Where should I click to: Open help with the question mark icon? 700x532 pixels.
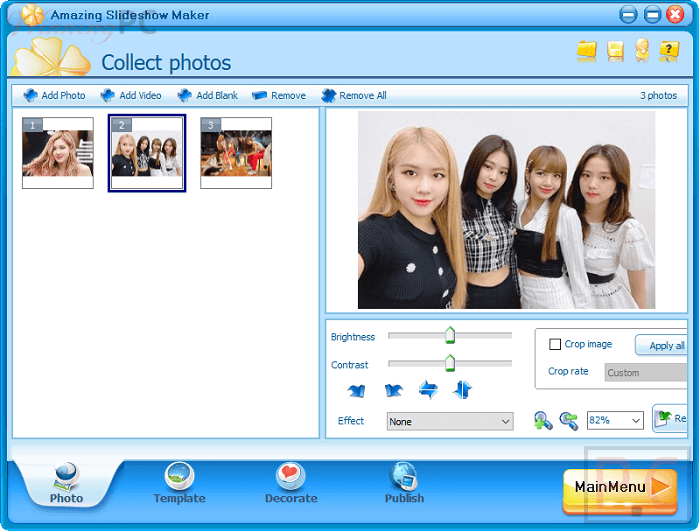click(669, 51)
